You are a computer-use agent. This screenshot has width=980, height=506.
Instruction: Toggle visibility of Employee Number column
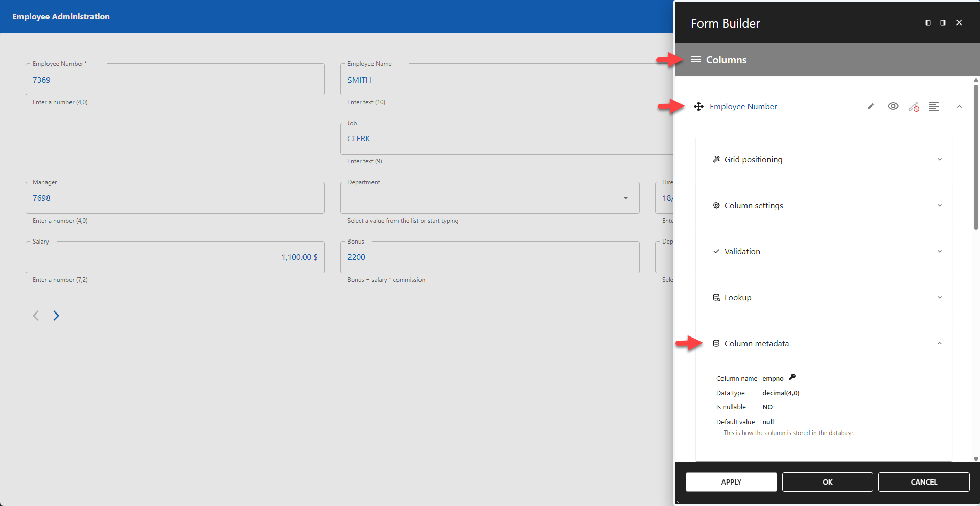(x=893, y=106)
